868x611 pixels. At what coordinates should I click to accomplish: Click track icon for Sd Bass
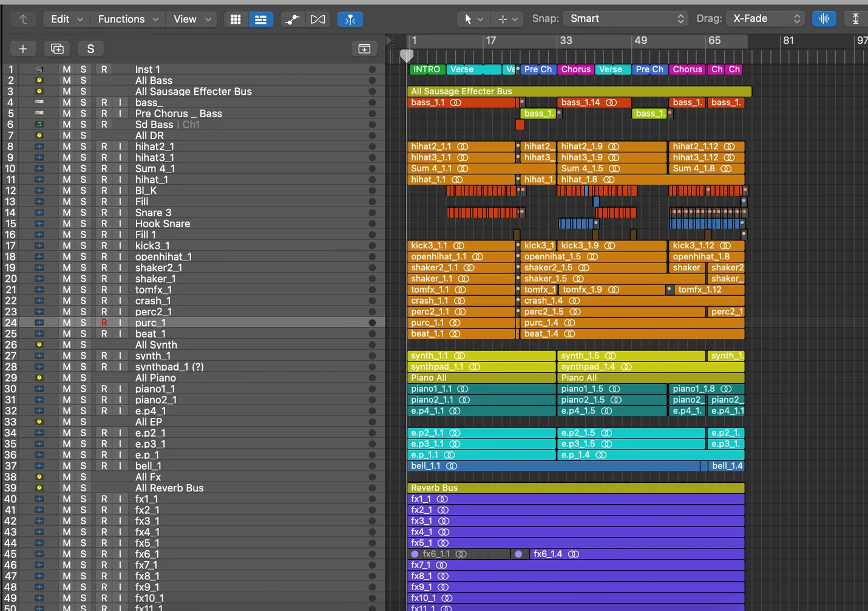point(39,125)
